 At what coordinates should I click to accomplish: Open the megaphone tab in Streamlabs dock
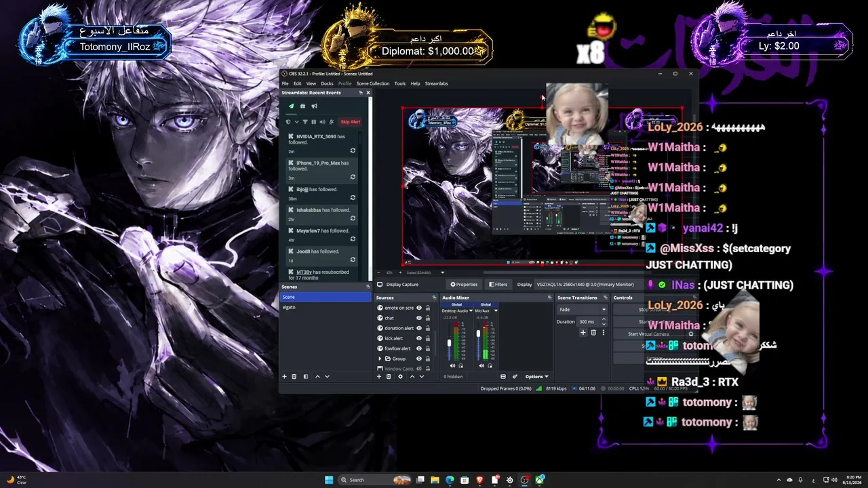314,106
